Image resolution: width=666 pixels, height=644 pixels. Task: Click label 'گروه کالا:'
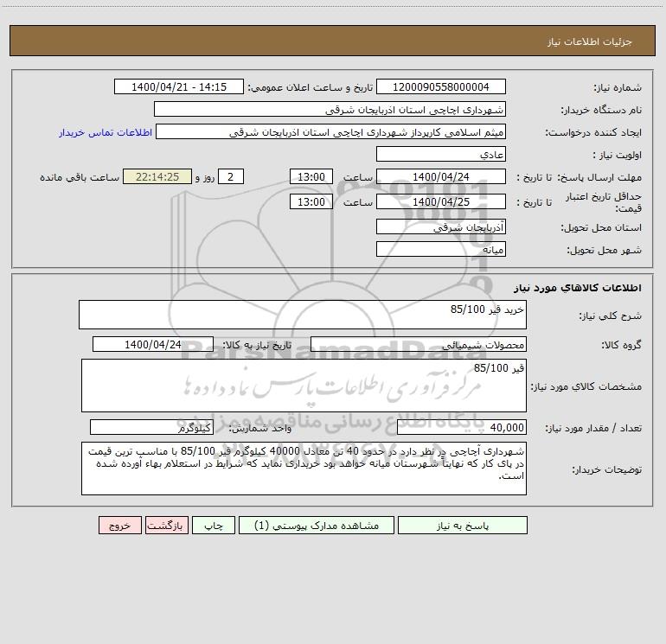[x=621, y=345]
